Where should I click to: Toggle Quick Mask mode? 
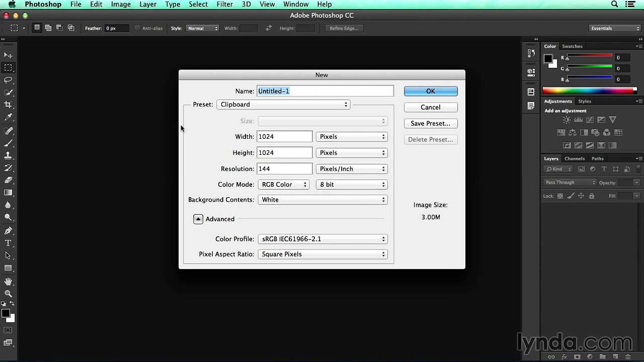click(8, 330)
